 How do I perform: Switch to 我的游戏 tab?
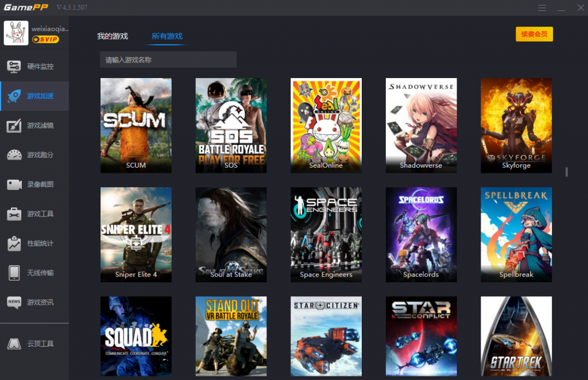[113, 36]
